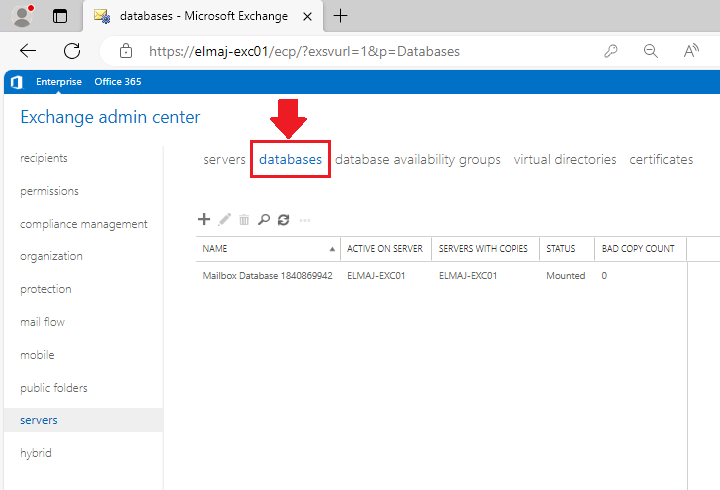Open the more options ellipsis menu

[305, 219]
